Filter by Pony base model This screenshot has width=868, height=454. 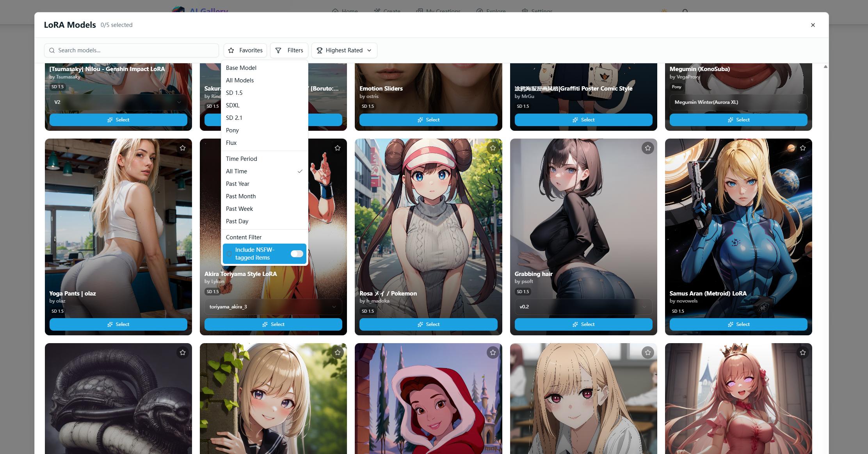tap(264, 130)
